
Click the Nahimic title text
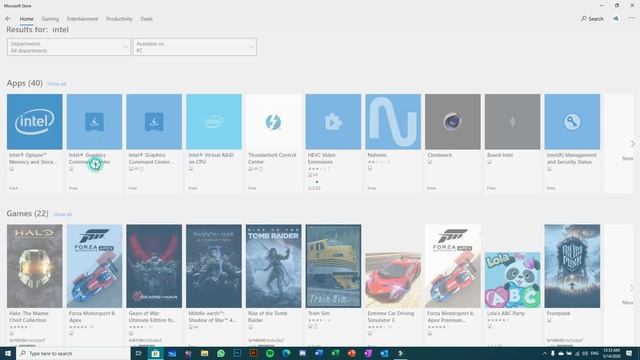coord(377,155)
